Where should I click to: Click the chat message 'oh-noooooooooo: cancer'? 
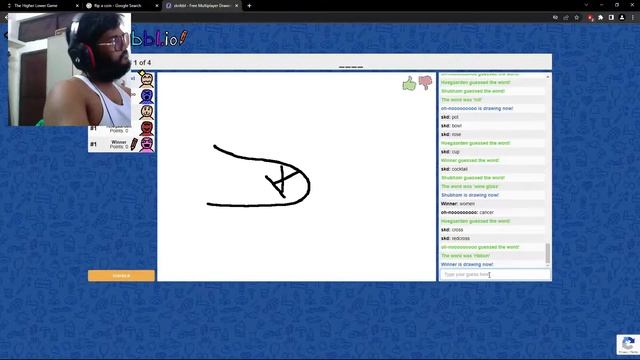[467, 212]
